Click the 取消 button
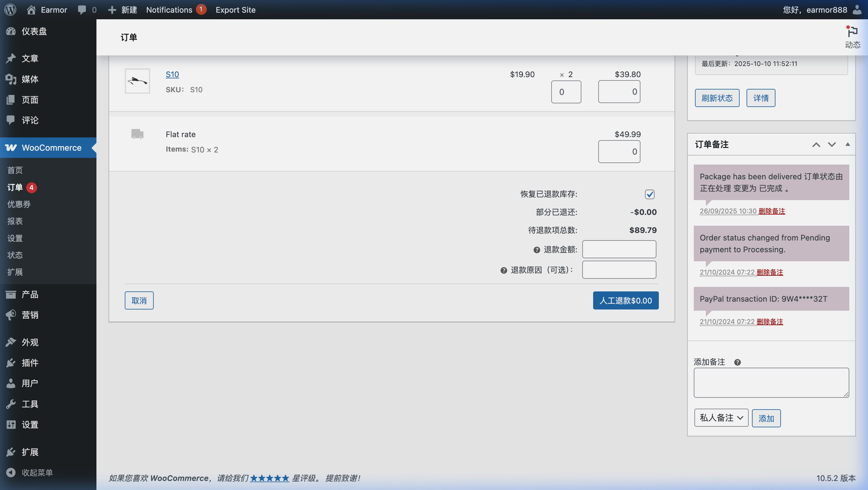Image resolution: width=868 pixels, height=490 pixels. tap(139, 300)
